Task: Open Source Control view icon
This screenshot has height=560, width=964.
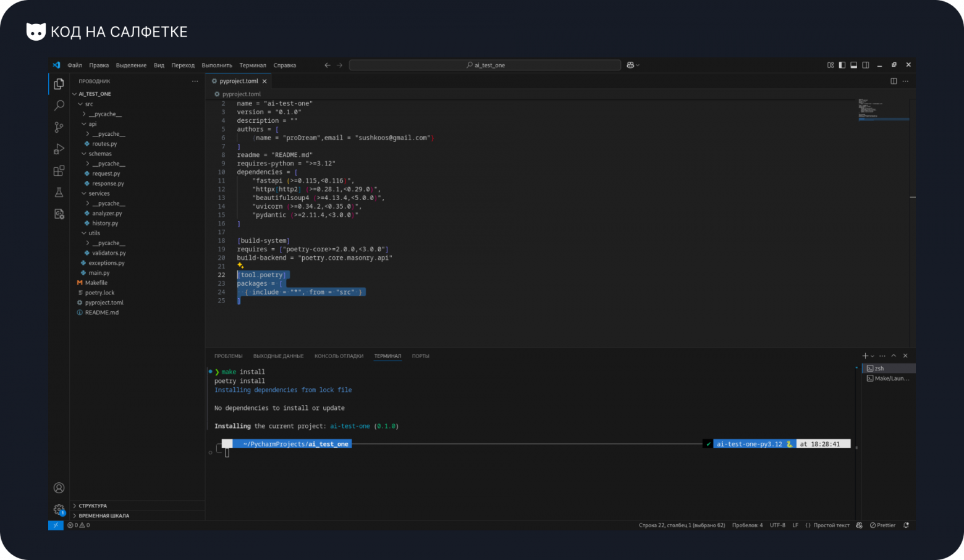Action: pyautogui.click(x=59, y=127)
